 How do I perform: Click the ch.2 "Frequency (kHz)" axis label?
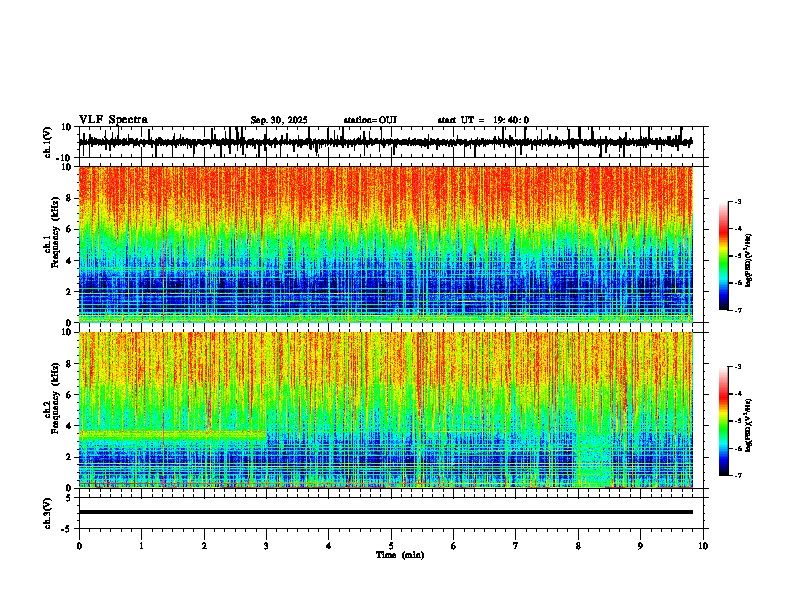pyautogui.click(x=55, y=398)
